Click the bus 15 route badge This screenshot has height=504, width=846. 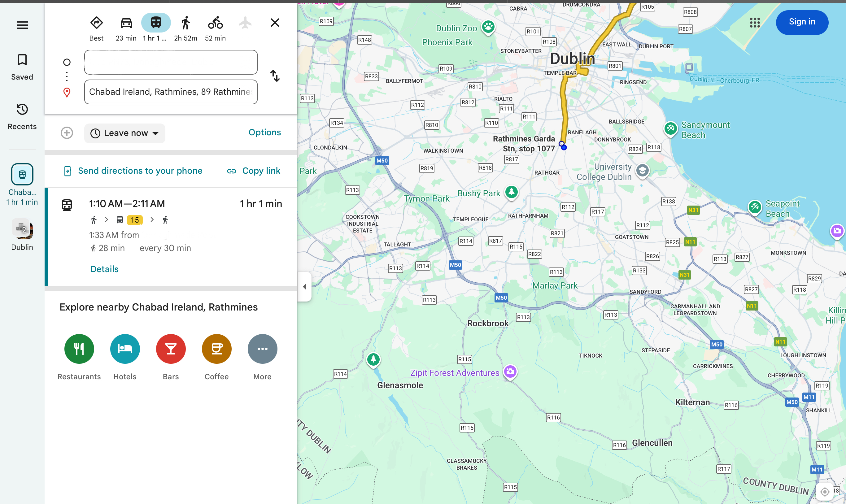pyautogui.click(x=135, y=220)
